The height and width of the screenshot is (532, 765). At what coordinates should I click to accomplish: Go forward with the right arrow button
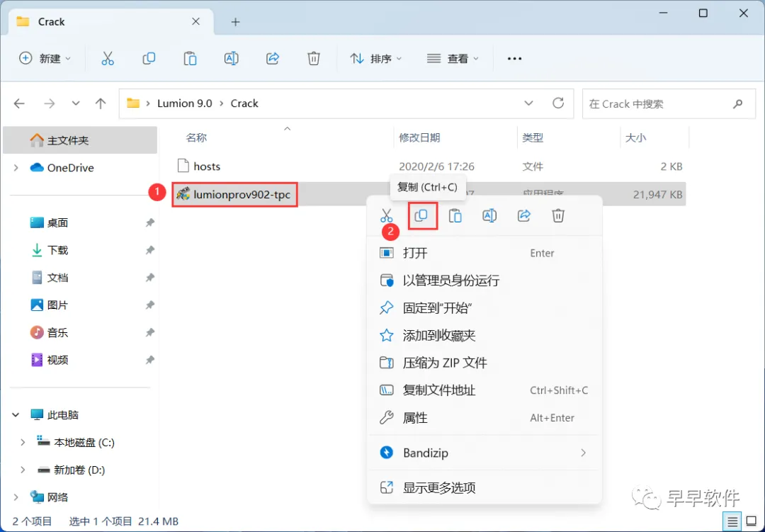tap(50, 103)
